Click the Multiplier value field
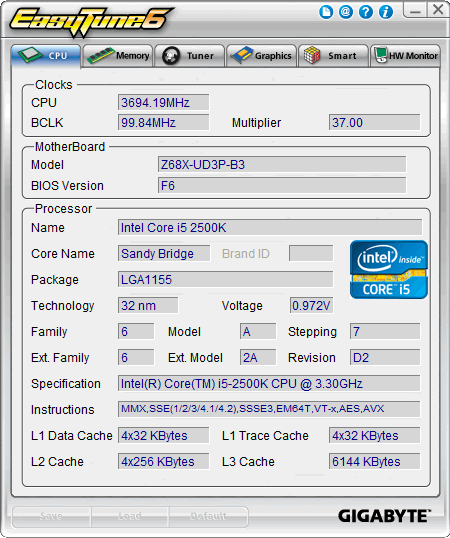Screen dimensions: 450x538 pos(374,122)
